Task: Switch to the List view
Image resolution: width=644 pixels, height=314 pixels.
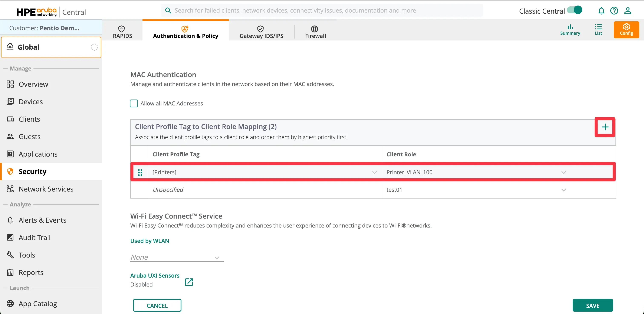Action: pos(598,29)
